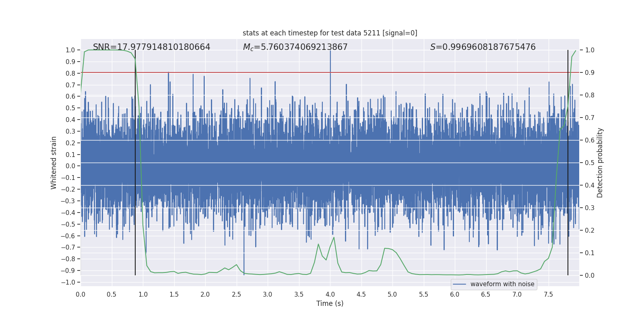Click the 'Detection probability' right axis label
644x322 pixels.
click(x=600, y=163)
